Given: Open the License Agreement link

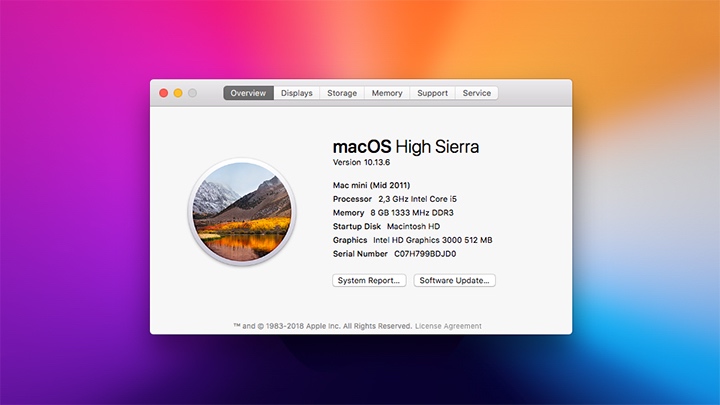Looking at the screenshot, I should coord(448,326).
